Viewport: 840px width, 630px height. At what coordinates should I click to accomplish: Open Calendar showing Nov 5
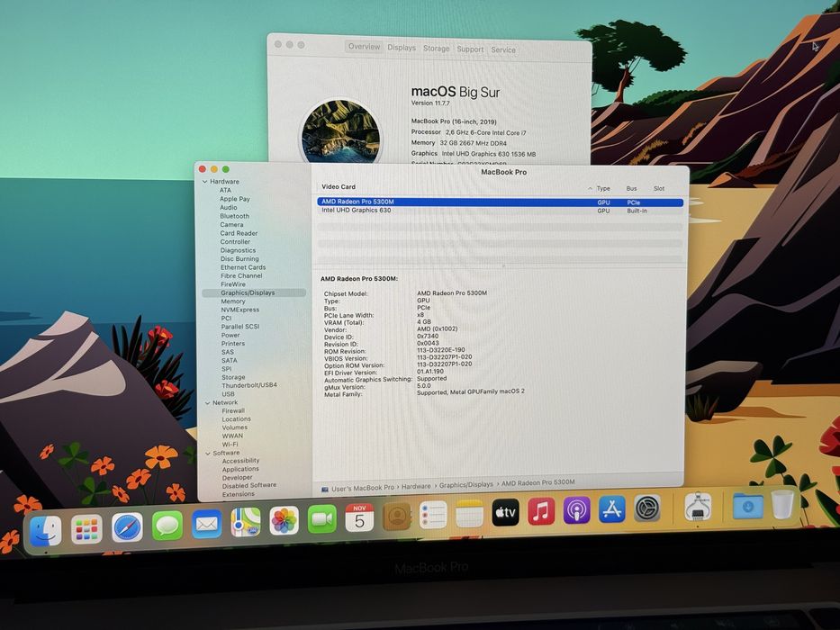click(359, 517)
